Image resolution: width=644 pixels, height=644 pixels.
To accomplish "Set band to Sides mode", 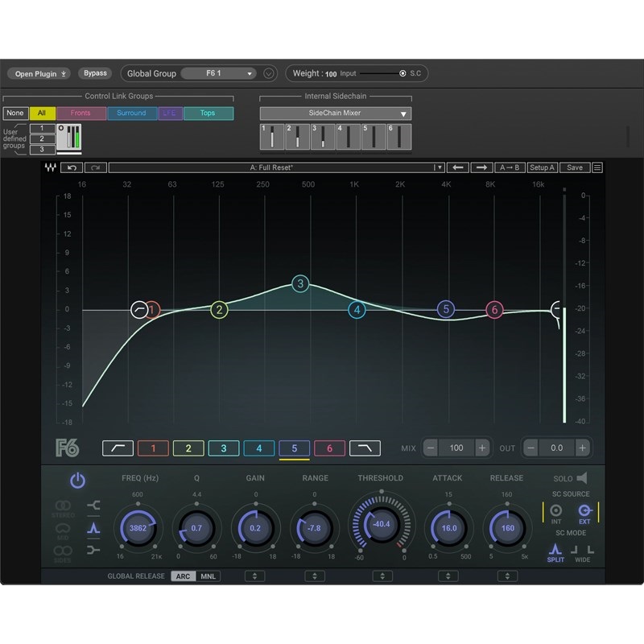I will [63, 554].
